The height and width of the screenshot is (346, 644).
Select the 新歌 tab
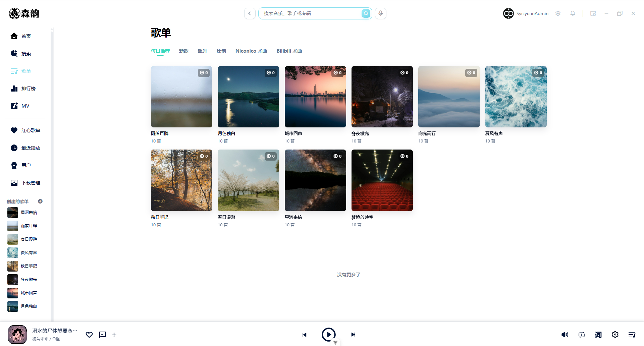point(184,51)
